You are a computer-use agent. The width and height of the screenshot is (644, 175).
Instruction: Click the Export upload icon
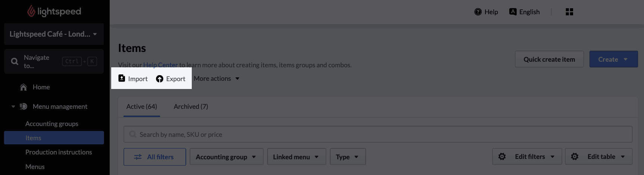pyautogui.click(x=160, y=79)
